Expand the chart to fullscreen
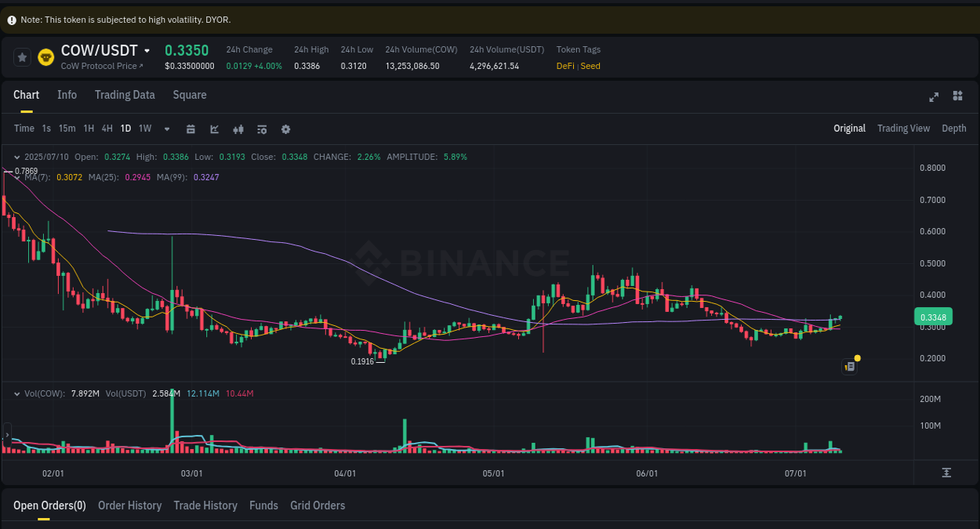 pyautogui.click(x=934, y=97)
